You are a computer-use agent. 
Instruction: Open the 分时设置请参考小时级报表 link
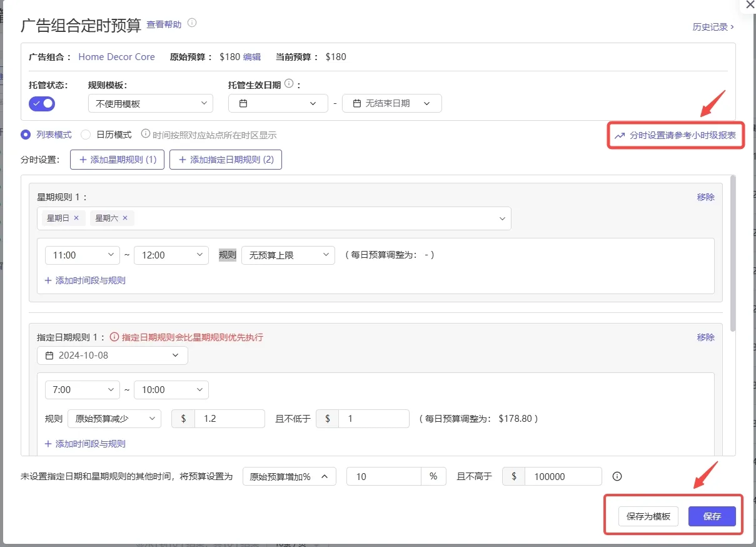[x=675, y=135]
